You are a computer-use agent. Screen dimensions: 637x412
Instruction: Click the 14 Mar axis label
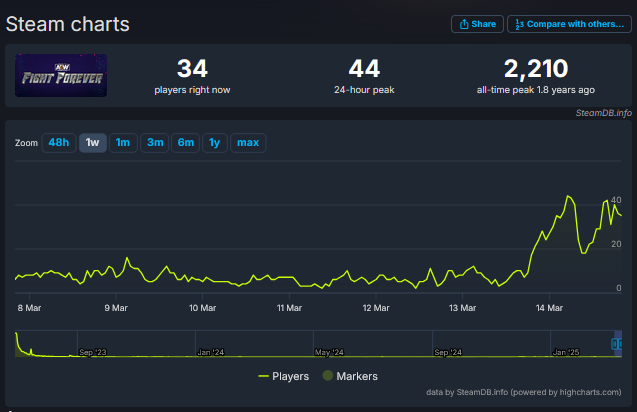click(549, 308)
